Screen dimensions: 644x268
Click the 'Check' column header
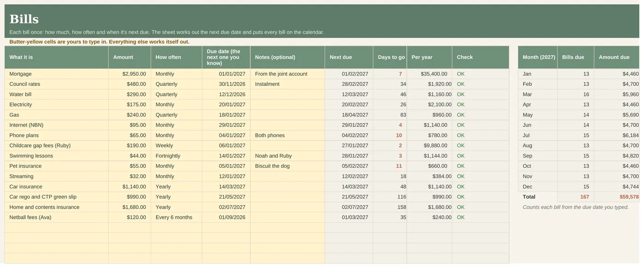pyautogui.click(x=480, y=57)
